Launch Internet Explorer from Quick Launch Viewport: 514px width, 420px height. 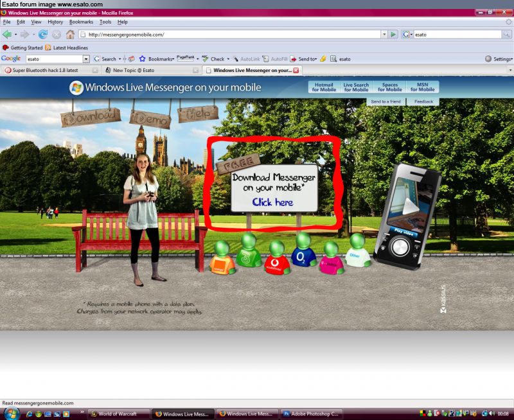(x=29, y=414)
